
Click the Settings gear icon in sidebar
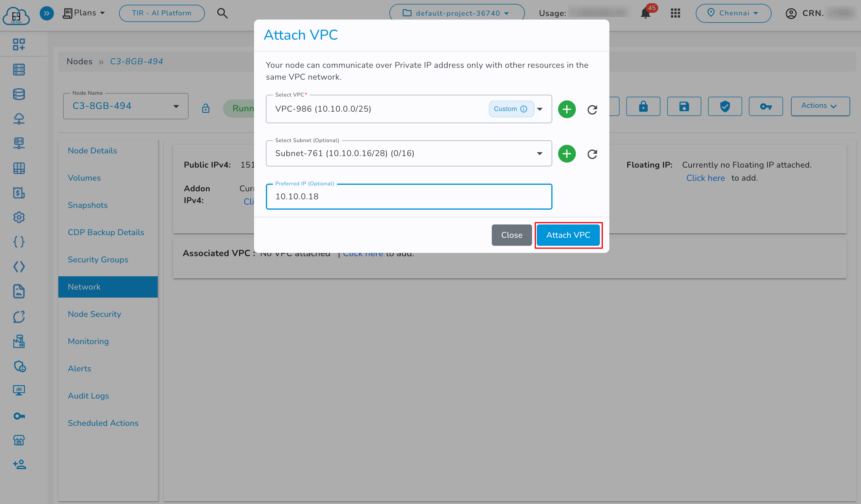coord(19,217)
